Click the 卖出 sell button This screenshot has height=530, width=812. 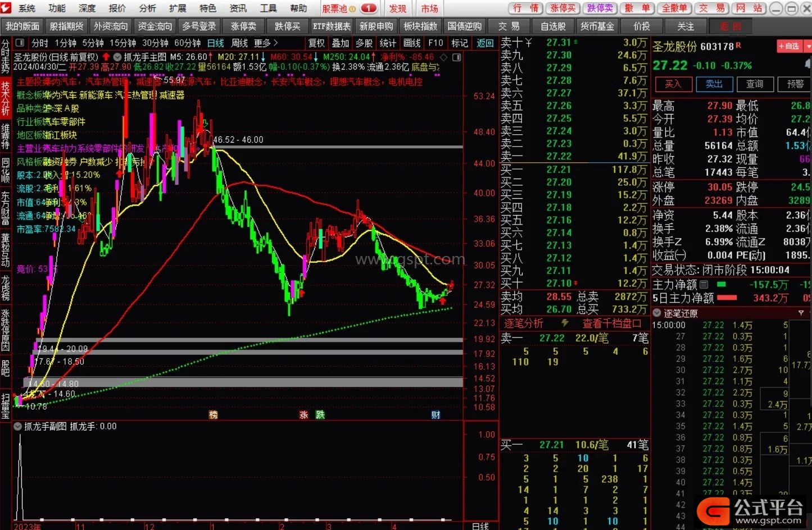[714, 84]
